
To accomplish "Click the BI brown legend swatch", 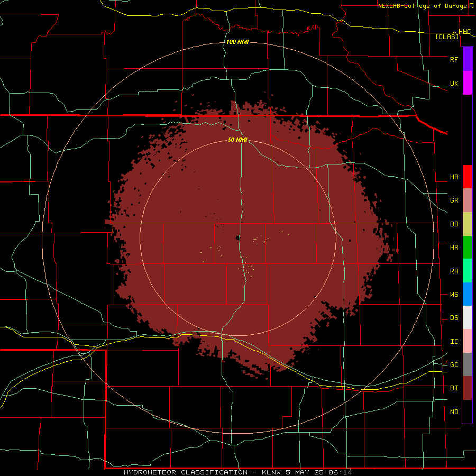I will tap(467, 388).
